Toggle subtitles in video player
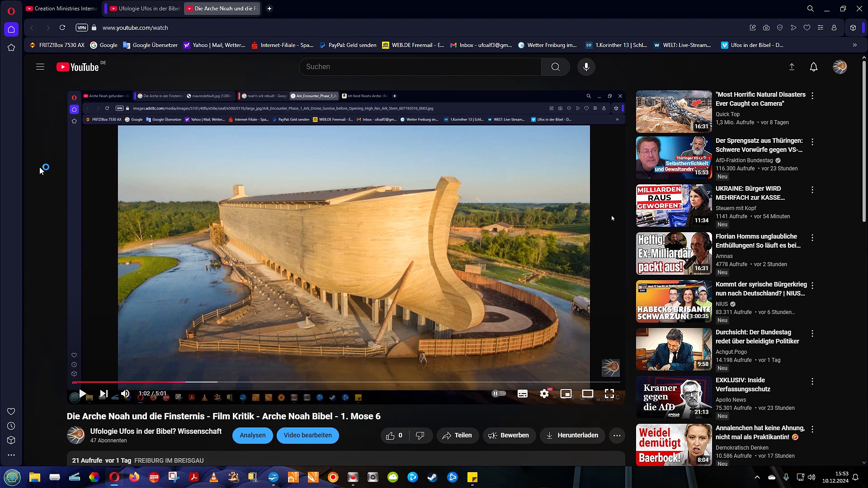This screenshot has width=868, height=488. click(523, 394)
